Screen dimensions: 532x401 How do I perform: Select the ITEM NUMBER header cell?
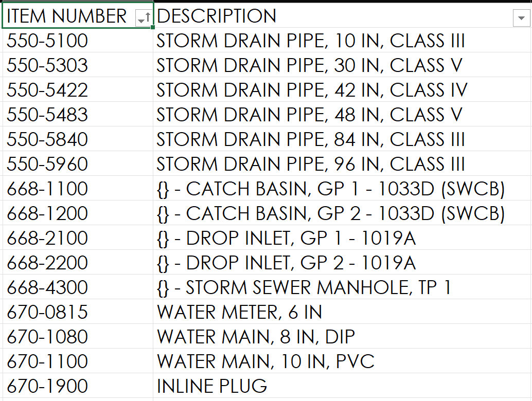point(67,16)
